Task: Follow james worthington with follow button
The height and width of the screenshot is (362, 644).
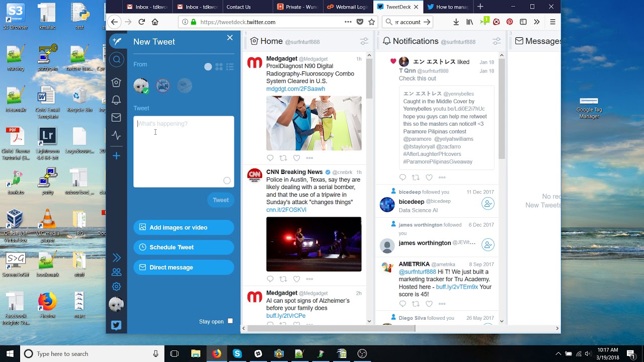Action: coord(488,245)
